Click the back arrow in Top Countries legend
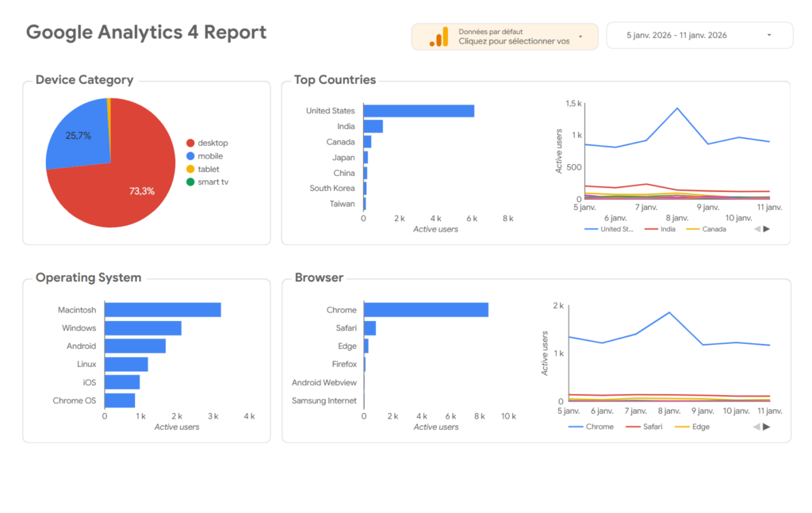Viewport: 812px width, 513px height. [756, 228]
